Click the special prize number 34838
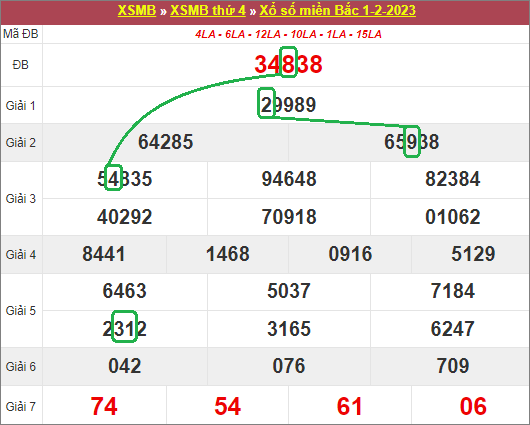 pyautogui.click(x=288, y=64)
